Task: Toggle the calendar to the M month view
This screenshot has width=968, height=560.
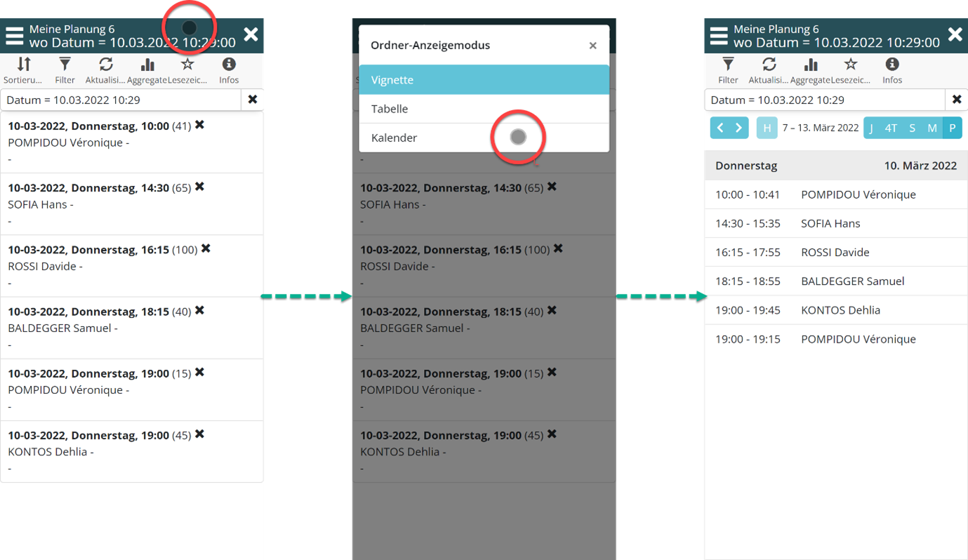Action: [931, 128]
